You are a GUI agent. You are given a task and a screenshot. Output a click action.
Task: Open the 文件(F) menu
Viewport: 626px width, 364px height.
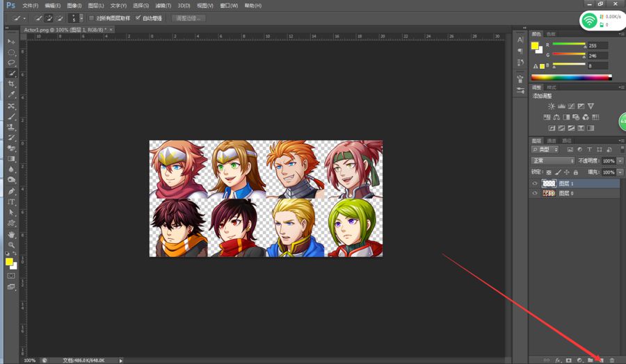coord(31,6)
